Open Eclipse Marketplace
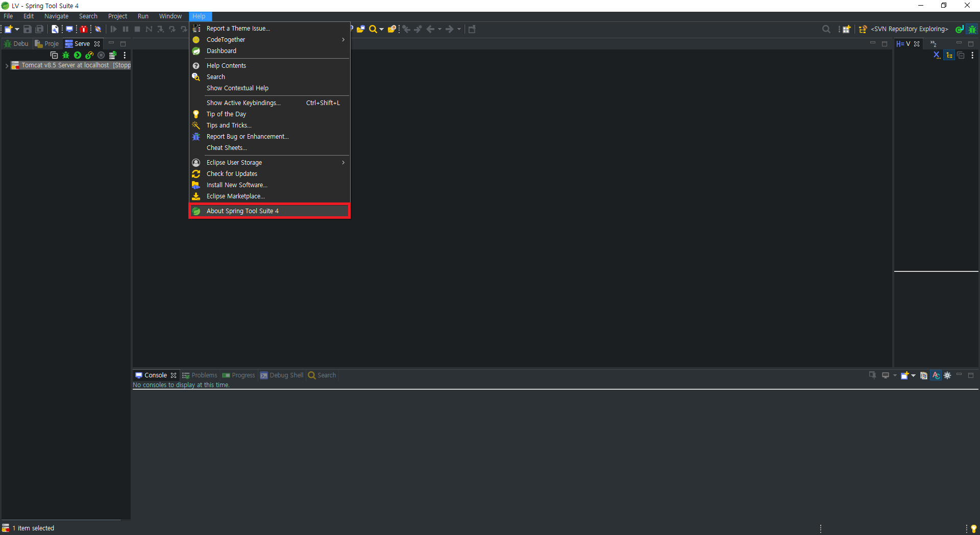The height and width of the screenshot is (535, 980). [269, 196]
